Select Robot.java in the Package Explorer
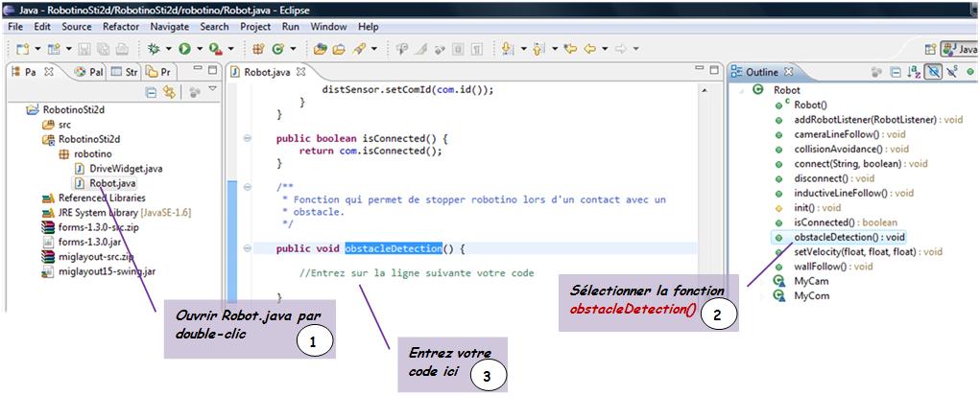Image resolution: width=980 pixels, height=396 pixels. coord(112,182)
